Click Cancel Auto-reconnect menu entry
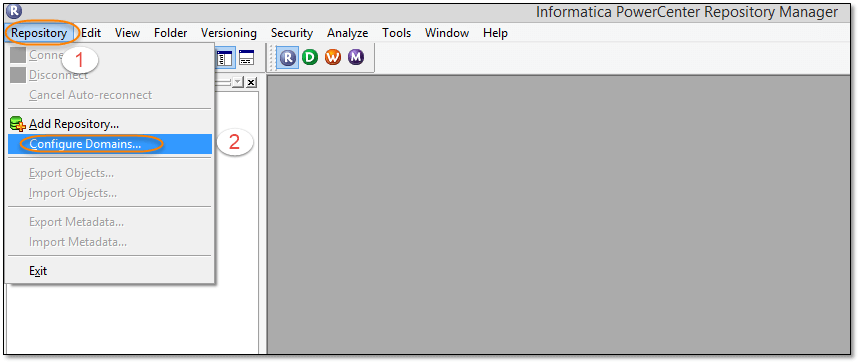Viewport: 860px width, 364px height. click(x=110, y=95)
